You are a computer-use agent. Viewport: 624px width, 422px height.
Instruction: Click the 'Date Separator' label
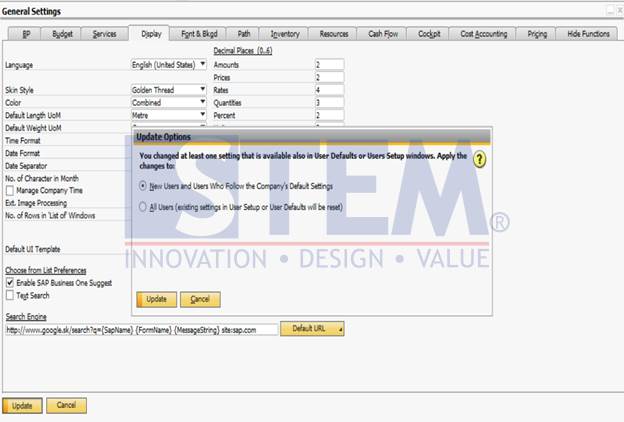coord(26,166)
